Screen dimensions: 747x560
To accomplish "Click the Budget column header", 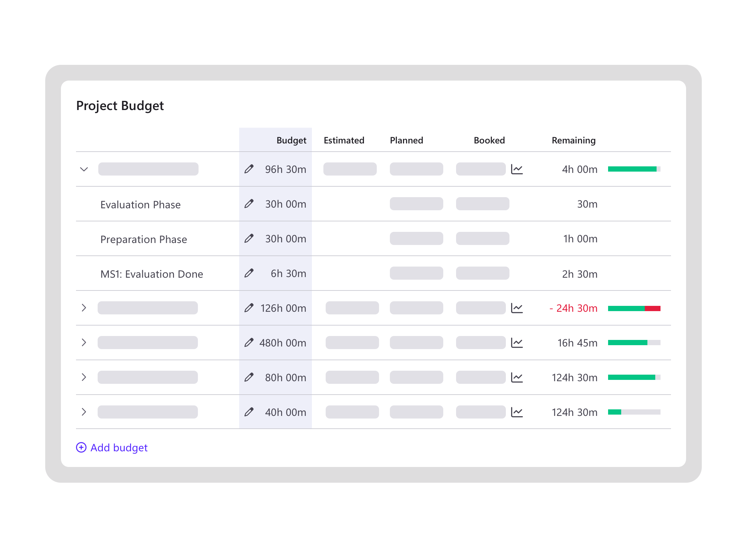I will coord(291,140).
